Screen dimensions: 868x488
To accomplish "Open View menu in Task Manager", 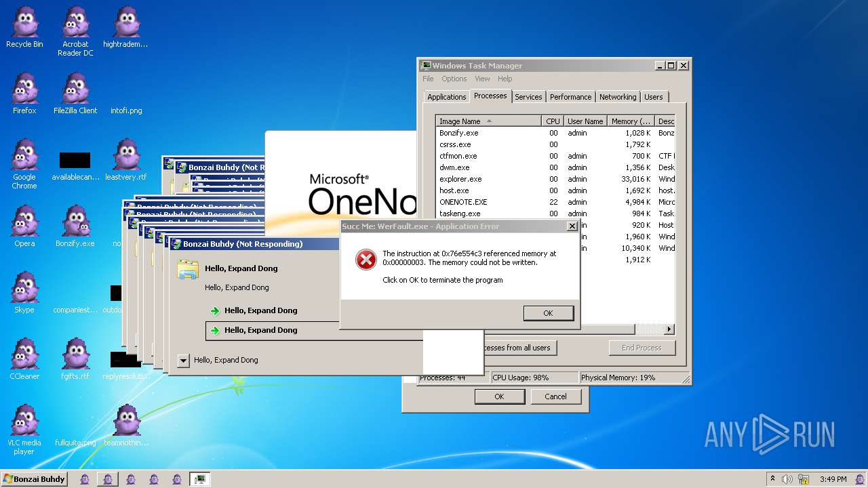I will pyautogui.click(x=482, y=79).
